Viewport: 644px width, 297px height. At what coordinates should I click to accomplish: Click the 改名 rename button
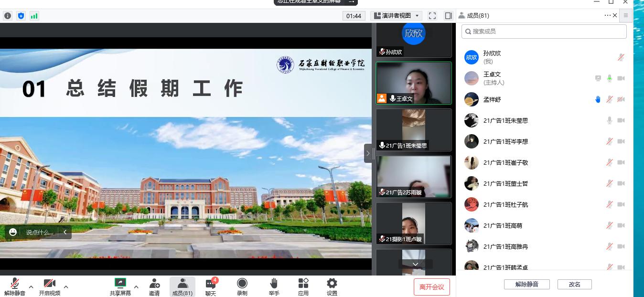click(x=575, y=284)
